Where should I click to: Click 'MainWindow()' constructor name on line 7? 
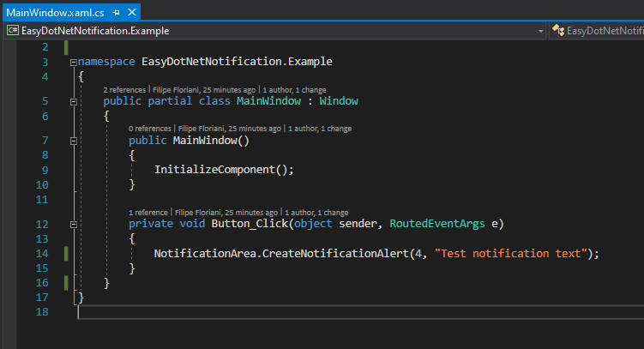coord(211,141)
